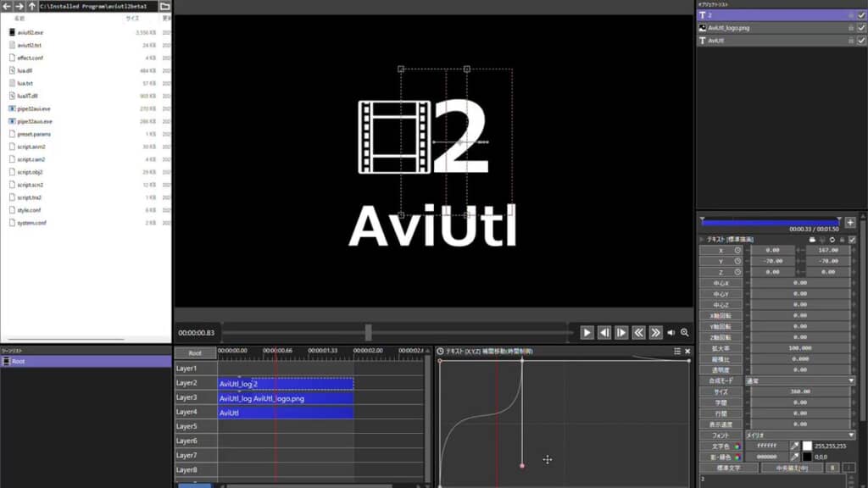Select aviutl2.exe in the file list
868x488 pixels.
pos(30,33)
